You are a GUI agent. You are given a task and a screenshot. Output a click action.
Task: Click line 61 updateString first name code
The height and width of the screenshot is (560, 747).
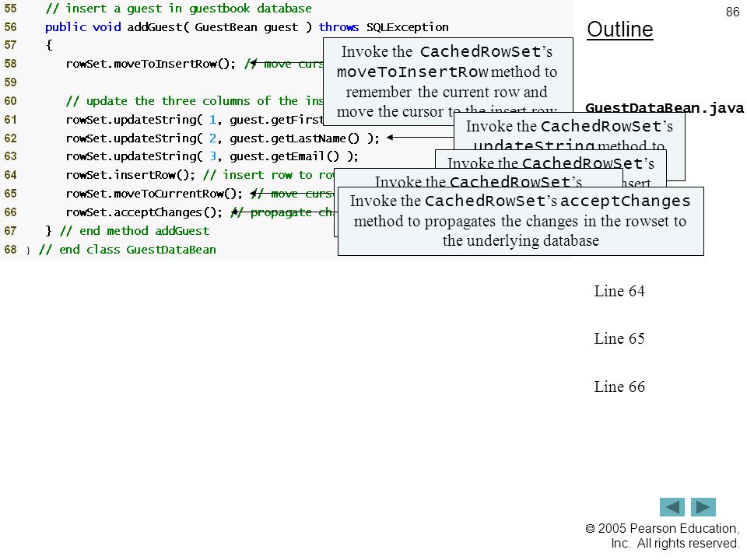pos(195,120)
